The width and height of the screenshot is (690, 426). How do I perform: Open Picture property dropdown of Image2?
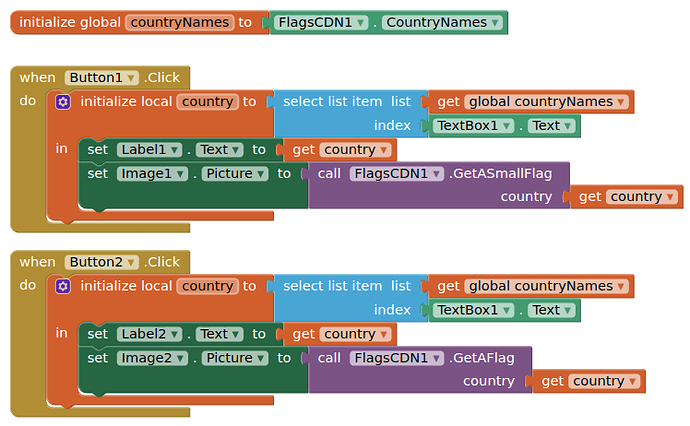(x=235, y=358)
